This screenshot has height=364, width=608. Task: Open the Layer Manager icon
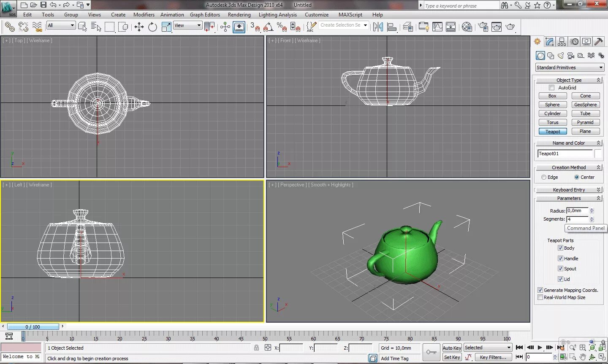[408, 27]
